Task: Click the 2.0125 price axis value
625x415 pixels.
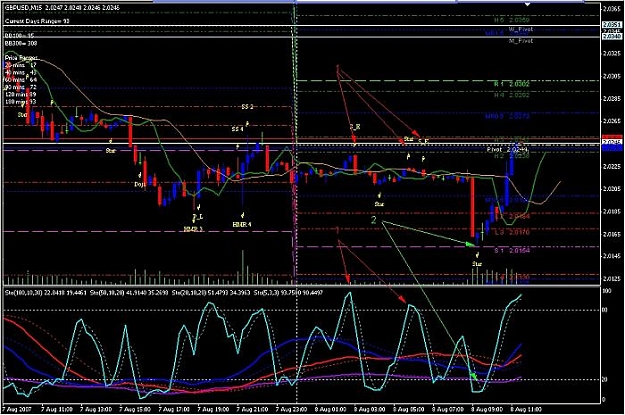Action: (x=612, y=279)
